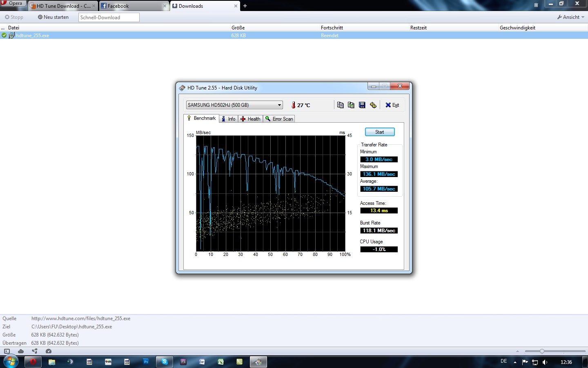This screenshot has height=368, width=588.
Task: Show hidden system tray icons
Action: [x=515, y=362]
